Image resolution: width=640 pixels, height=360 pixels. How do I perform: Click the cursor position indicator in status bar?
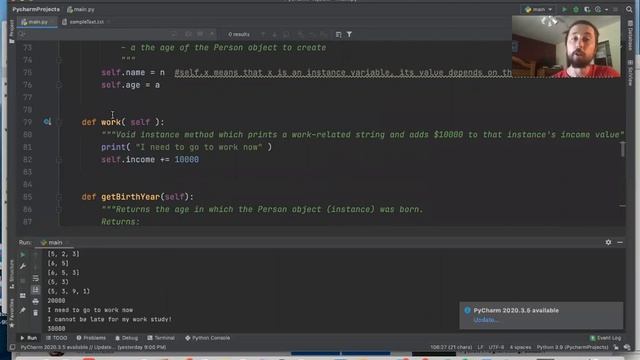[x=451, y=347]
